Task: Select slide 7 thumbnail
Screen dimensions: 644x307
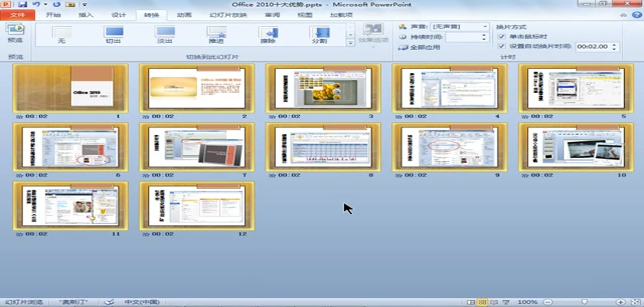Action: (197, 147)
